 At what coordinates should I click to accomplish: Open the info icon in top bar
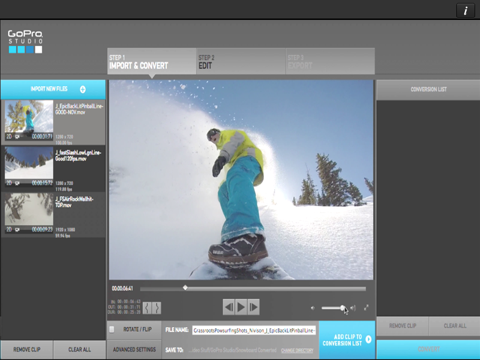click(465, 11)
